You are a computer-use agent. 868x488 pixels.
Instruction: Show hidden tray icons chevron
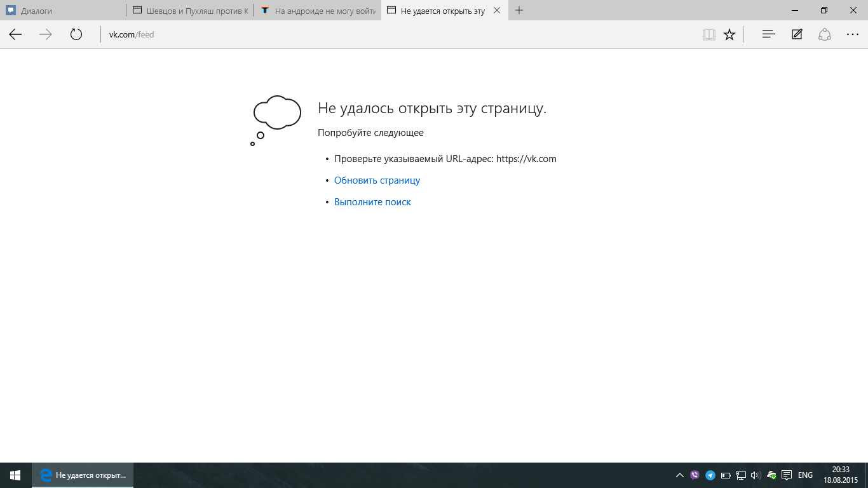[679, 475]
